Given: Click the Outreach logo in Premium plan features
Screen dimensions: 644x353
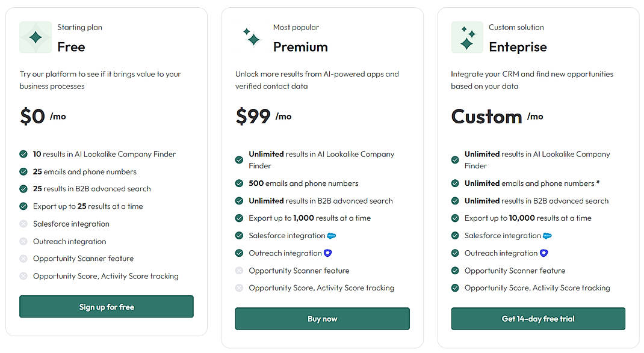Looking at the screenshot, I should click(327, 253).
